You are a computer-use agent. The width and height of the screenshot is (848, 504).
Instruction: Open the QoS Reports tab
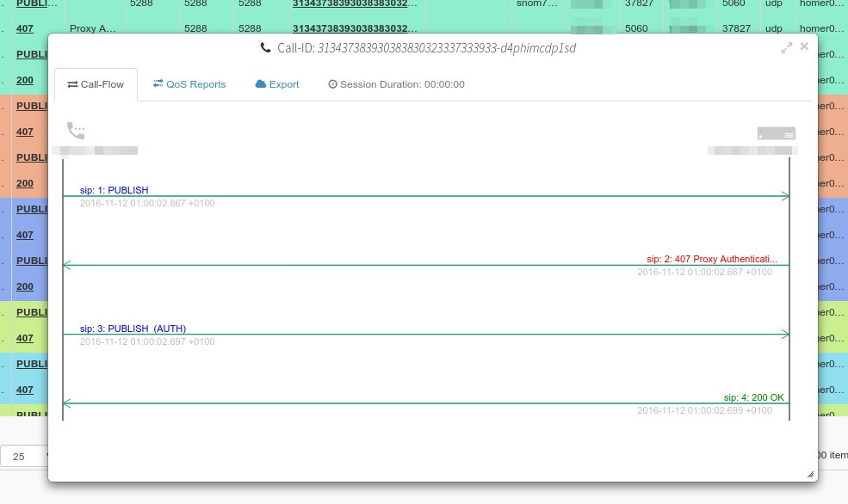(x=189, y=84)
